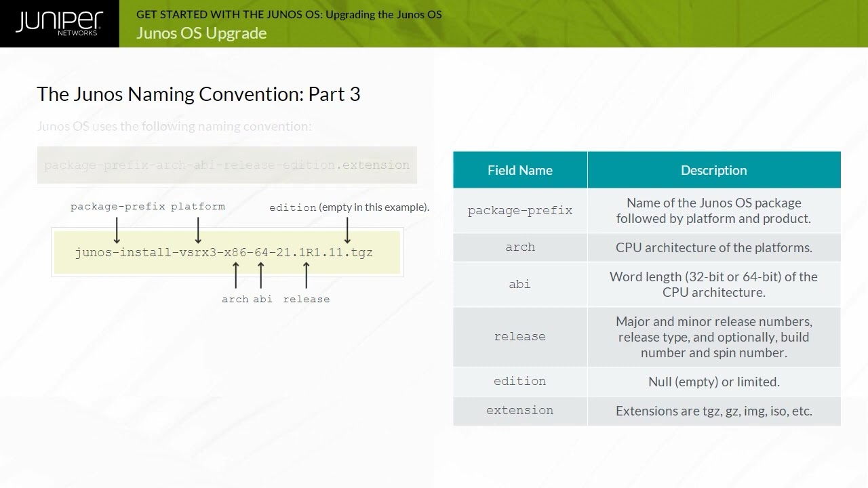Click the 'Field Name' table header
868x488 pixels.
pyautogui.click(x=520, y=170)
